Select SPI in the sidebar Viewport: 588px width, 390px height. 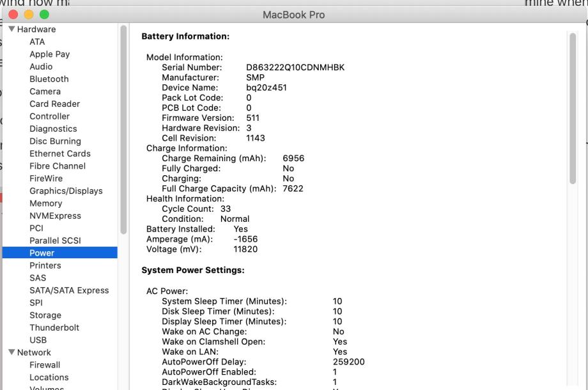[x=36, y=302]
